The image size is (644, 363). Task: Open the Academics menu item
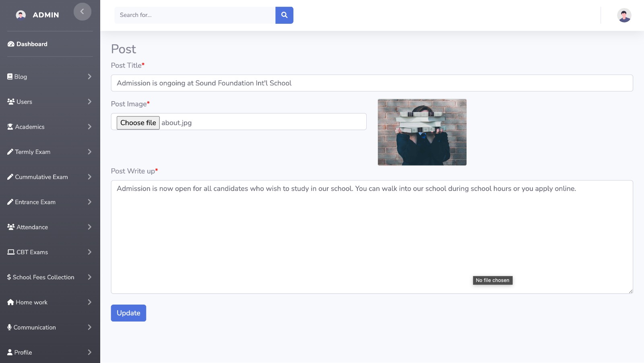coord(50,127)
